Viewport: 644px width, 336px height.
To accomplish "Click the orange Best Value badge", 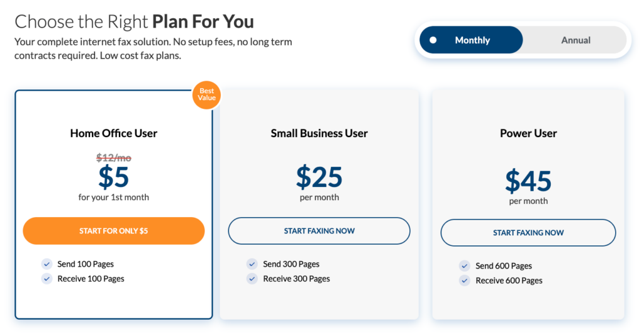I will pyautogui.click(x=206, y=95).
